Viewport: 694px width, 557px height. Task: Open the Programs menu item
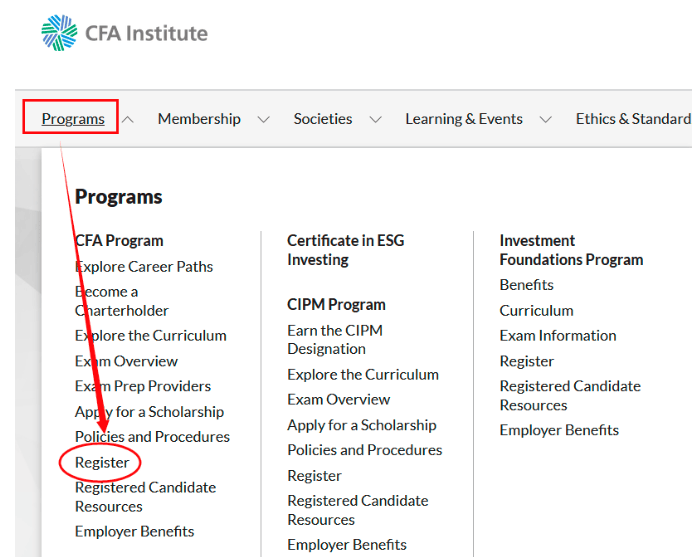[73, 119]
